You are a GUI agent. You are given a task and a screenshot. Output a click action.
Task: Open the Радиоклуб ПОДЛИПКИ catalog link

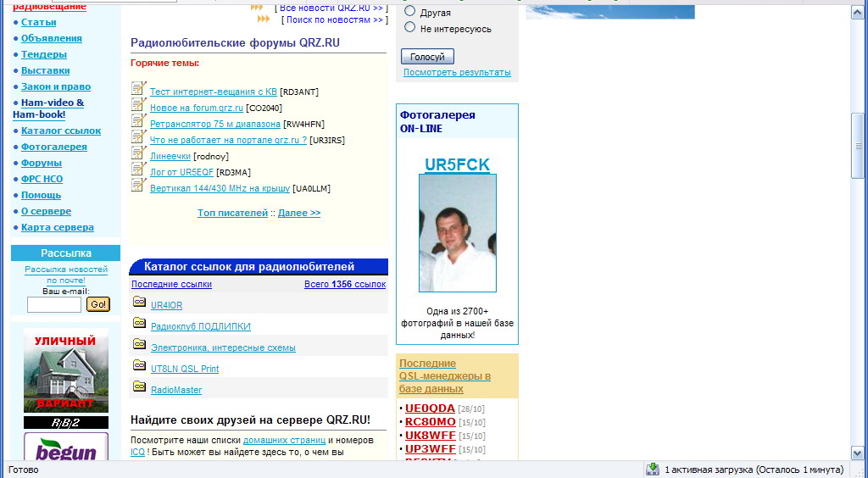click(201, 326)
